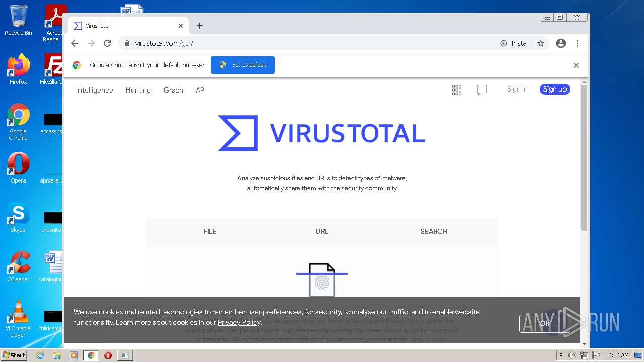The image size is (644, 362).
Task: Select the Firefox desktop shortcut
Action: pos(18,69)
